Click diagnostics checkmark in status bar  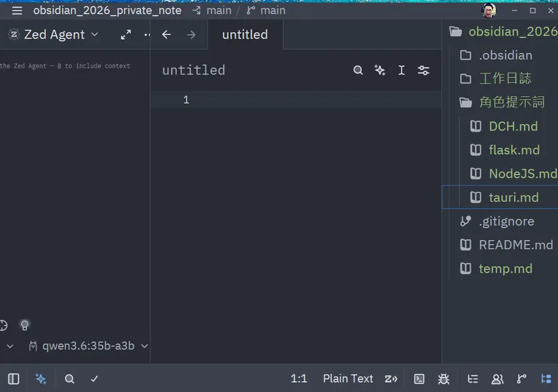tap(94, 379)
